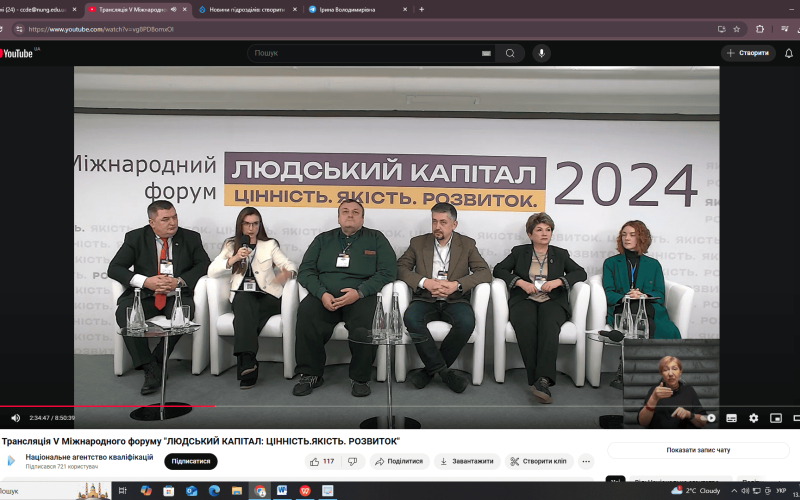Open WPS Office from the taskbar
The image size is (800, 500).
305,491
